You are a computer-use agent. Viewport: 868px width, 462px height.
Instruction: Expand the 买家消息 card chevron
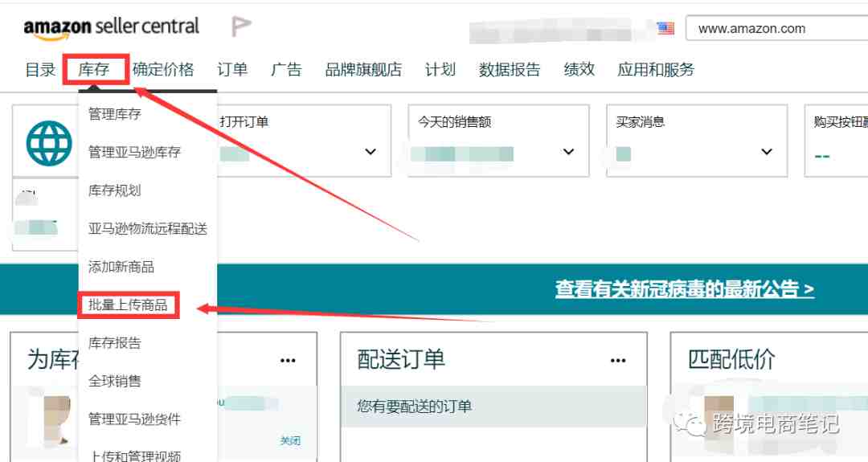point(767,152)
